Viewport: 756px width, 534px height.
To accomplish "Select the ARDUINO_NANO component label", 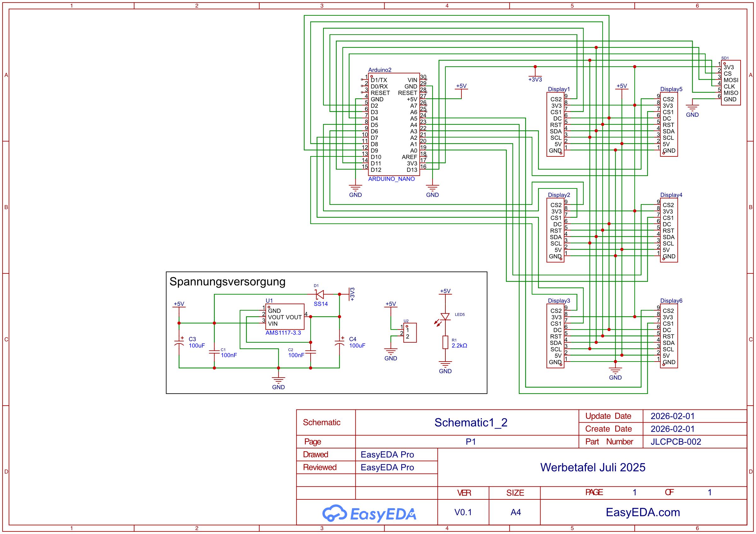I will tap(391, 179).
